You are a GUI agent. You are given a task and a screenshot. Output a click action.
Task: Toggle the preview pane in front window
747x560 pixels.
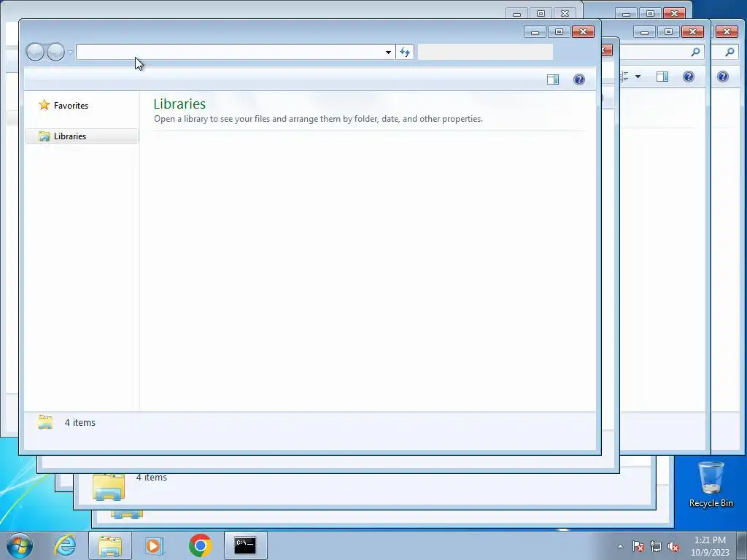point(553,79)
